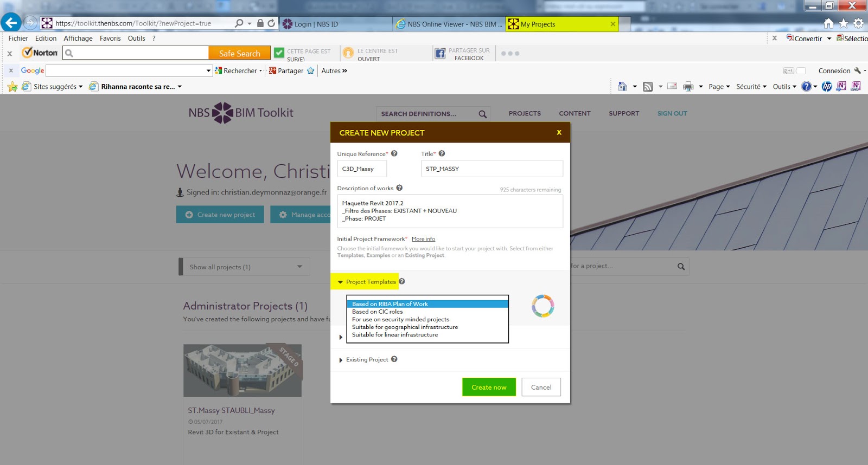Open the browser settings gear icon
The width and height of the screenshot is (868, 465).
pos(858,23)
